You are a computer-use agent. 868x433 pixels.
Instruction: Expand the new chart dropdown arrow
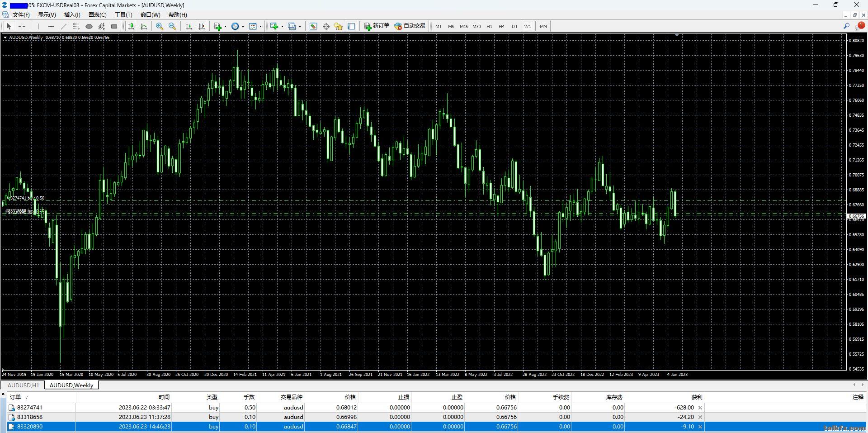[282, 26]
